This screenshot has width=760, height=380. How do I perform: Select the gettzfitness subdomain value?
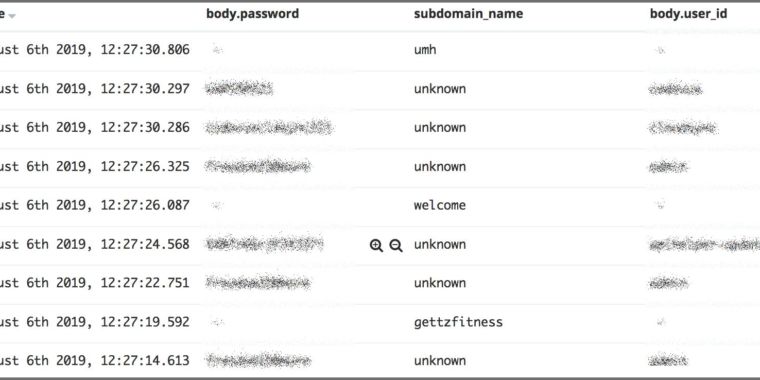[458, 322]
